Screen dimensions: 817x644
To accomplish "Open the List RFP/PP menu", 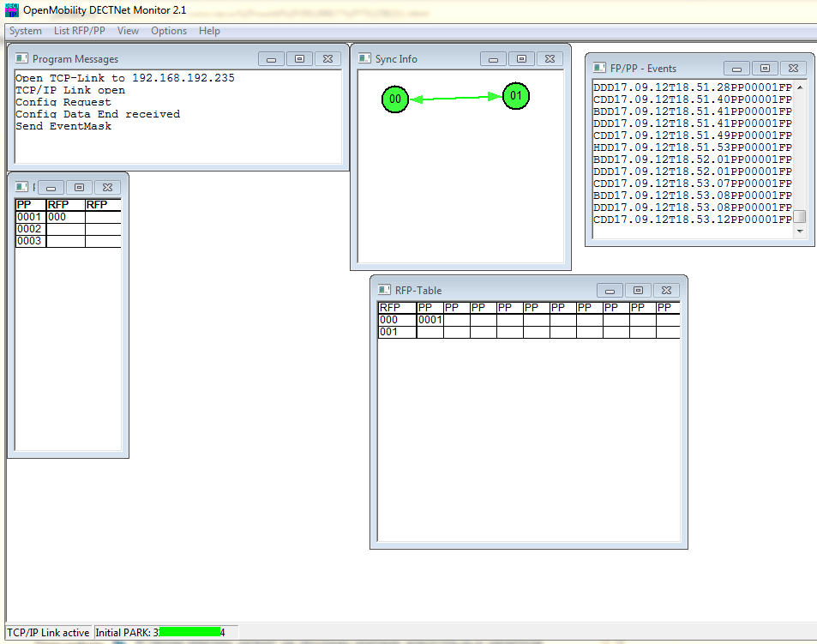I will click(79, 31).
